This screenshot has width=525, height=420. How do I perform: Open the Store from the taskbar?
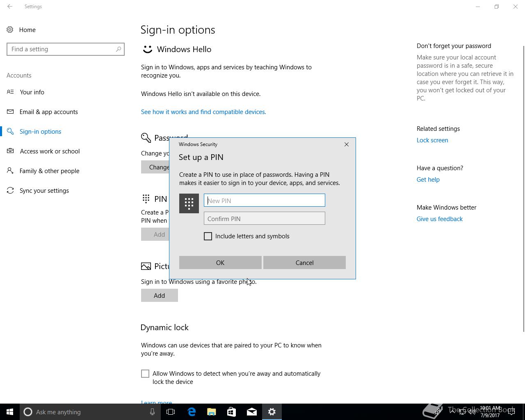click(x=232, y=412)
